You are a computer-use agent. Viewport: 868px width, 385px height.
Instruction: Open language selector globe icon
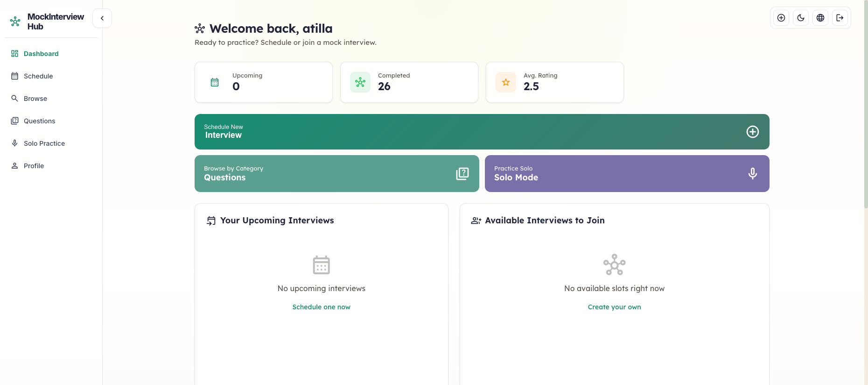pos(820,18)
